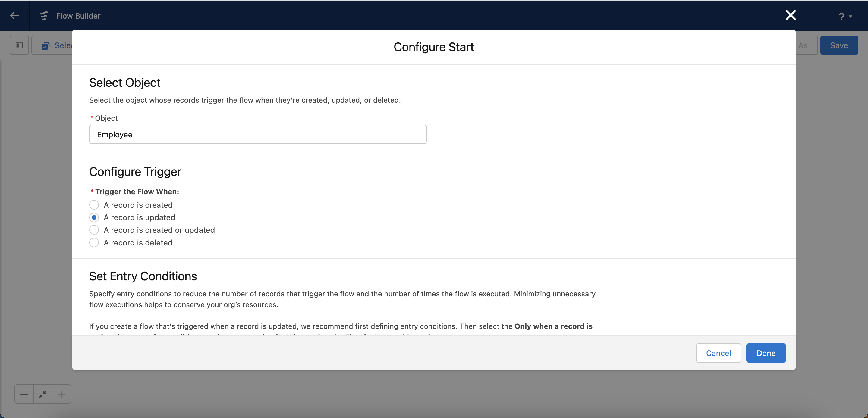
Task: Select 'A record is updated' radio option
Action: [x=94, y=217]
